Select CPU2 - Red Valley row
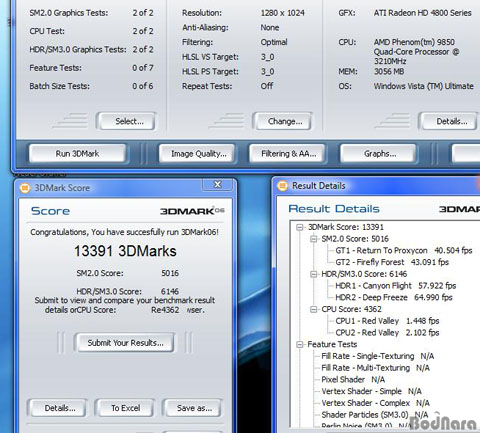Viewport: 480px width, 433px height. pyautogui.click(x=387, y=333)
